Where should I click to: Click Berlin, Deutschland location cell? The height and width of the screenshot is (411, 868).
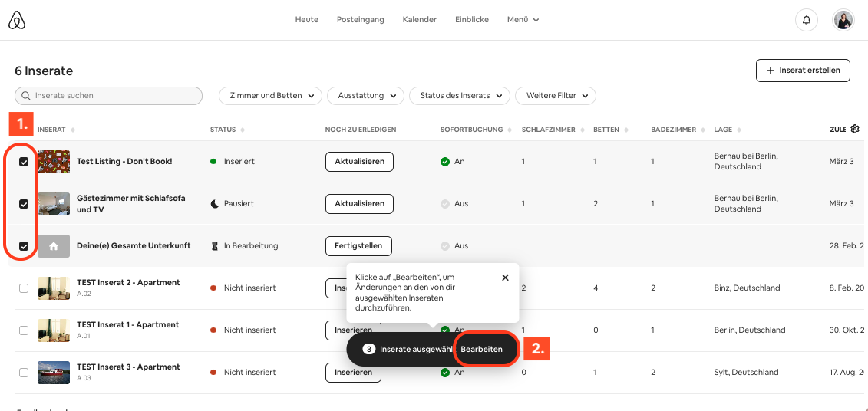pos(750,330)
